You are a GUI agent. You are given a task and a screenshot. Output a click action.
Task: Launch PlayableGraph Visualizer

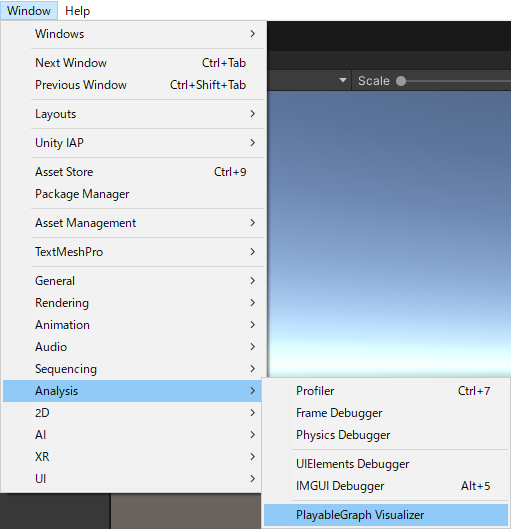point(386,515)
